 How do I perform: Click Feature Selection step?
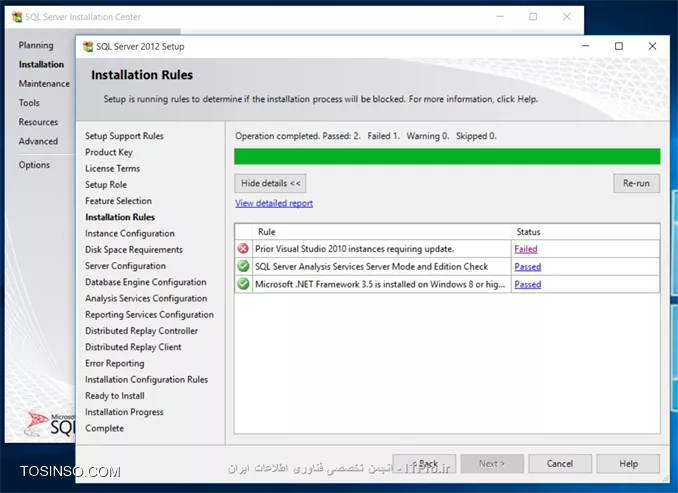pyautogui.click(x=118, y=201)
